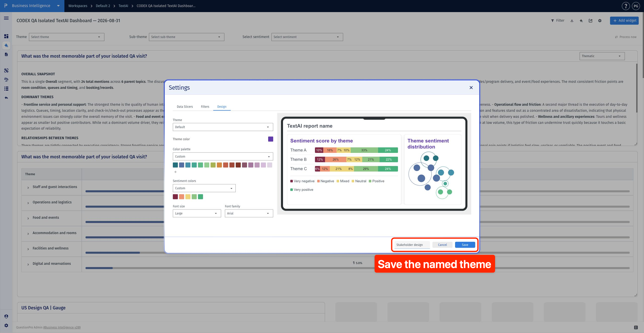Image resolution: width=644 pixels, height=333 pixels.
Task: Click Process now
Action: point(626,37)
